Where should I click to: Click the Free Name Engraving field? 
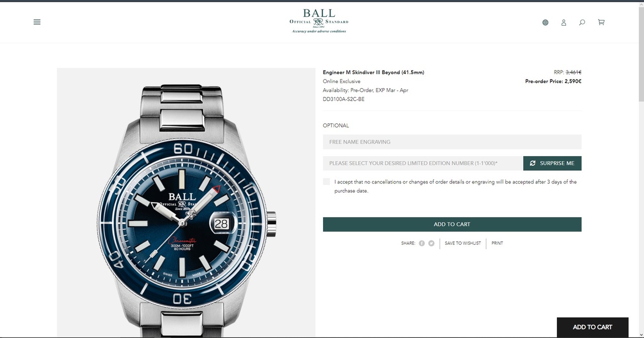click(x=452, y=142)
